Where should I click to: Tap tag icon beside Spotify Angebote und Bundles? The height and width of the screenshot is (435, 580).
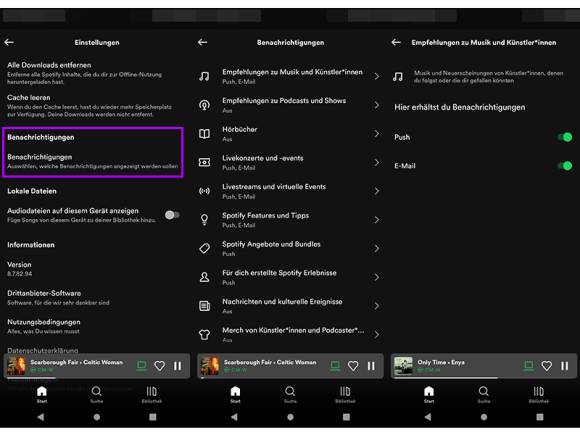coord(204,248)
